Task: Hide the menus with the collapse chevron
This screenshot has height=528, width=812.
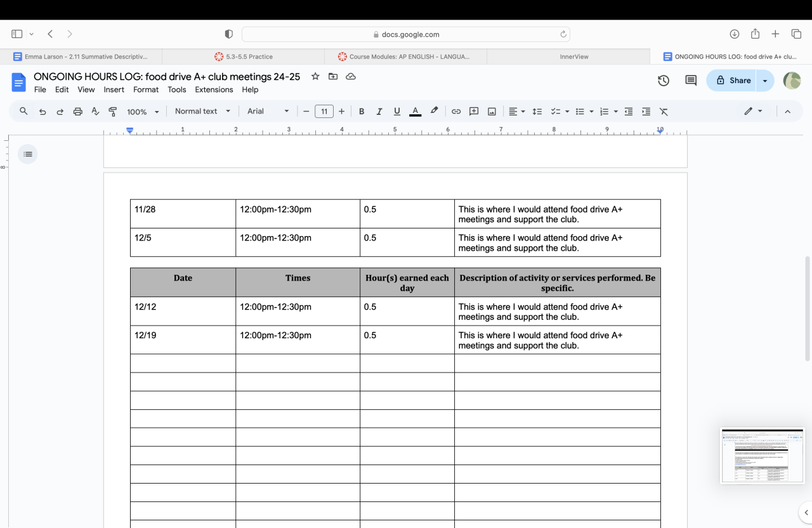Action: click(x=787, y=112)
